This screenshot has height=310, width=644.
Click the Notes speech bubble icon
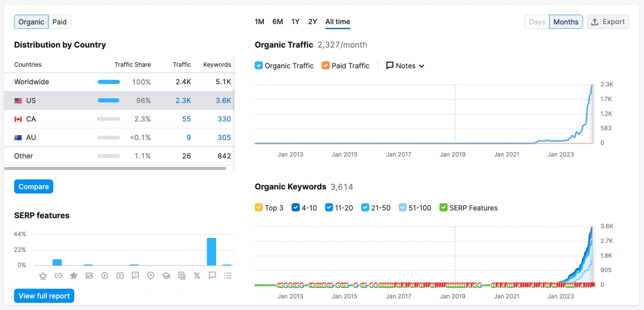pos(390,65)
